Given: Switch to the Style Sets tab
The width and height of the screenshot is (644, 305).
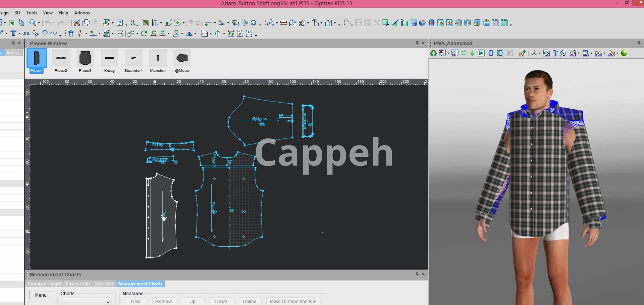Looking at the screenshot, I should [104, 284].
